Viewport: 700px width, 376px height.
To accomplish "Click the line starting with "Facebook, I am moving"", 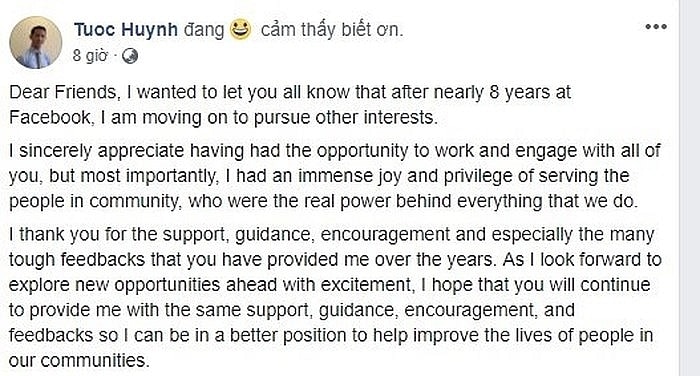I will pos(223,118).
